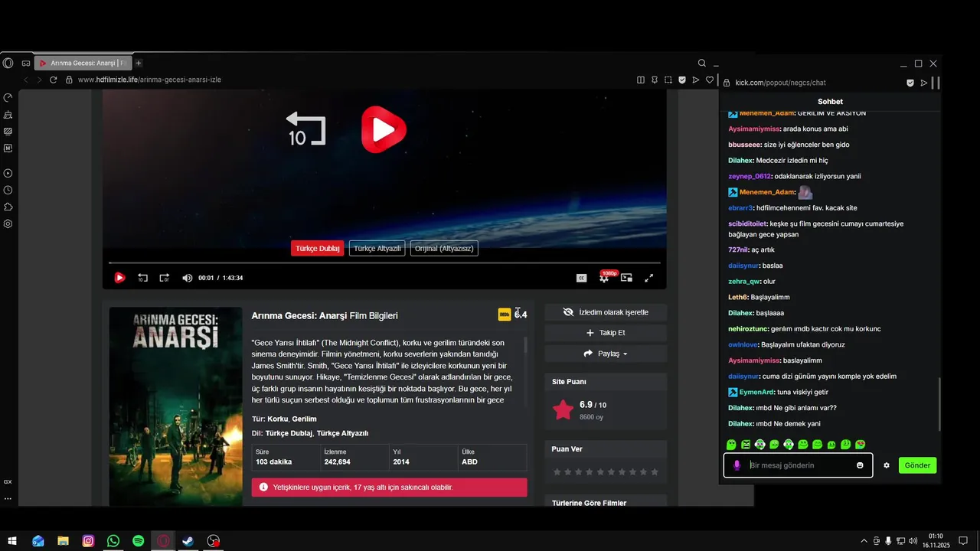Enter fullscreen mode in player
This screenshot has width=980, height=551.
pos(649,278)
